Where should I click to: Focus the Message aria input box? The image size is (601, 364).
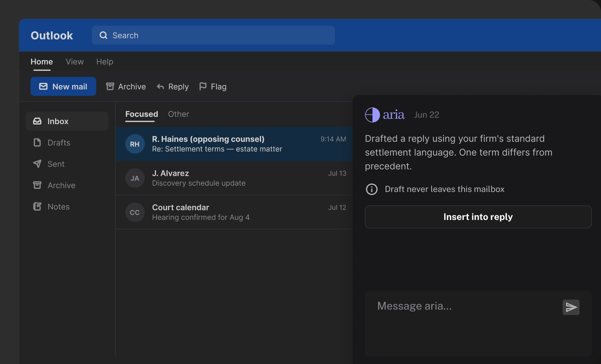coord(478,323)
